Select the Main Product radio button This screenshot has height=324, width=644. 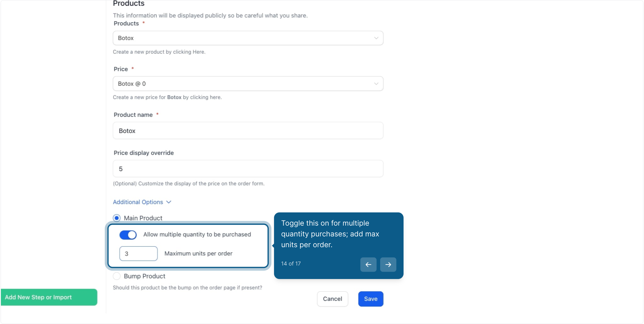[x=117, y=218]
